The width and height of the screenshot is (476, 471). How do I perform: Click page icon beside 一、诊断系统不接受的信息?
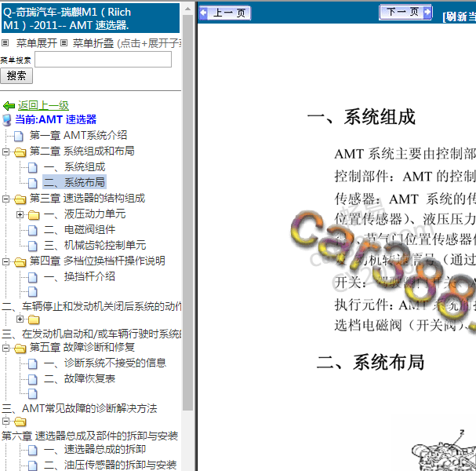33,363
